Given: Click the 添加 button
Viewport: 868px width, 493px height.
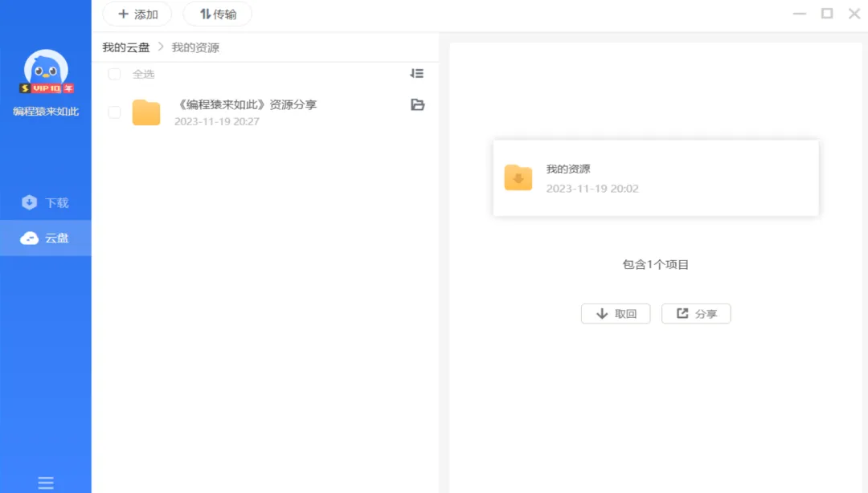Looking at the screenshot, I should click(137, 14).
